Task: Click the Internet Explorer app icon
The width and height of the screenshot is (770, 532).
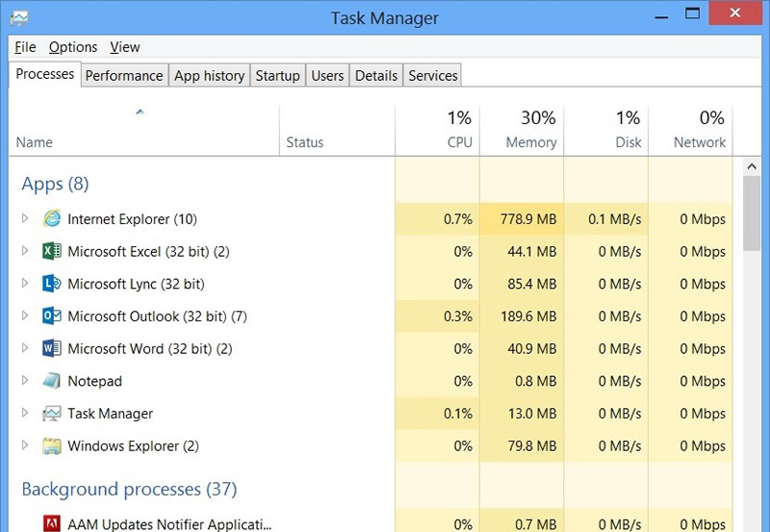Action: coord(52,219)
